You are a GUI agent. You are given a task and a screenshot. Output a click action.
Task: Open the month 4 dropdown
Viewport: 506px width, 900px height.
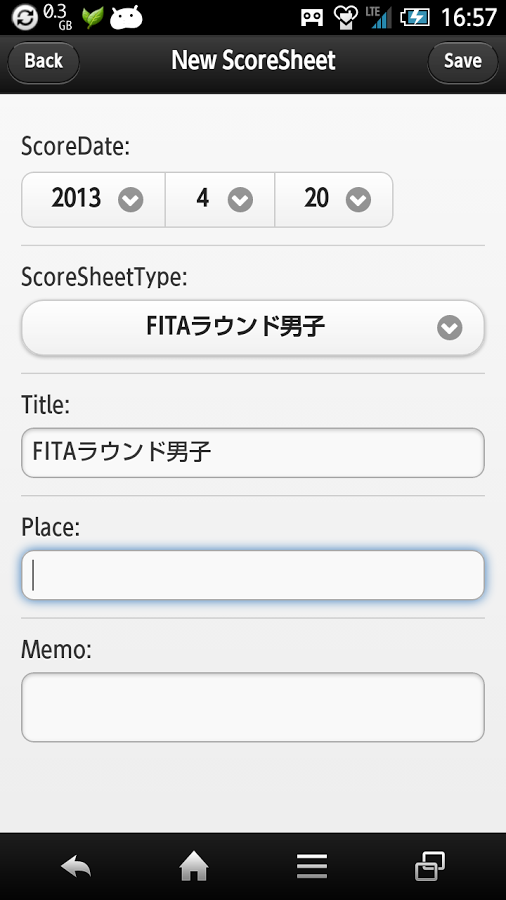click(x=220, y=199)
